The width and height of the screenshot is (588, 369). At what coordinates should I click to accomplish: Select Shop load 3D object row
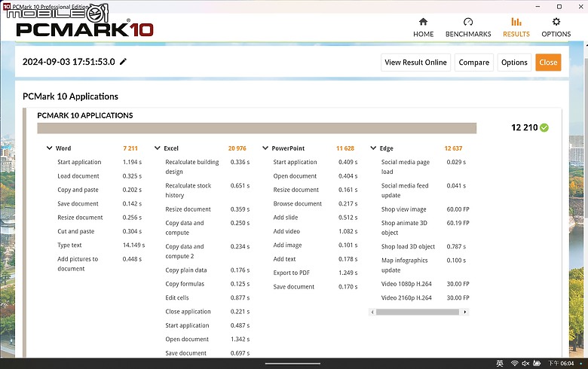[x=424, y=246]
